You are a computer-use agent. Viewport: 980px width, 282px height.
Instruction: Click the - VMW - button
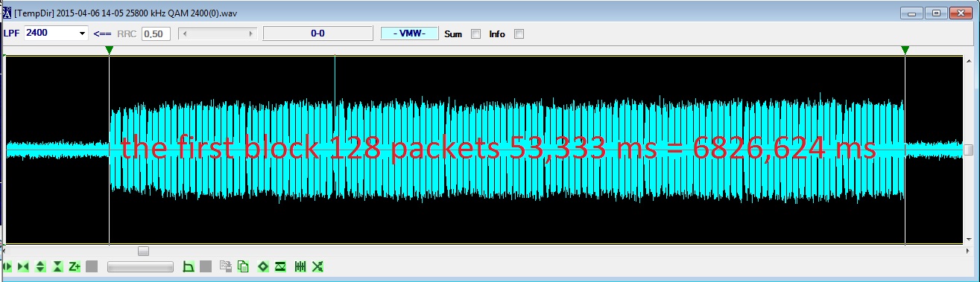(x=409, y=33)
